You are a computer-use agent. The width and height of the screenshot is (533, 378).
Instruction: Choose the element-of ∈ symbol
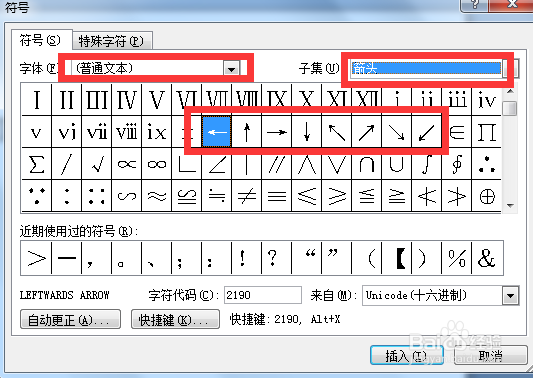(x=457, y=132)
